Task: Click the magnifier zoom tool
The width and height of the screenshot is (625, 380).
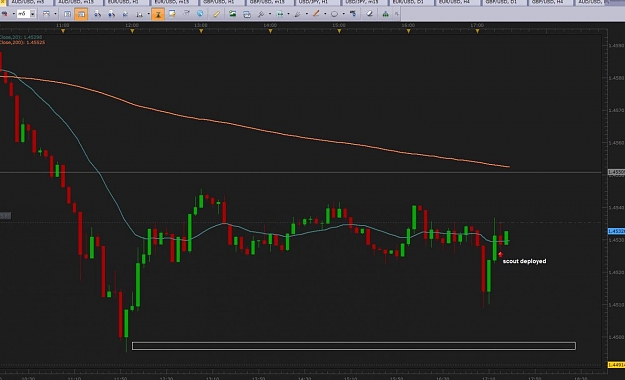Action: pos(261,14)
